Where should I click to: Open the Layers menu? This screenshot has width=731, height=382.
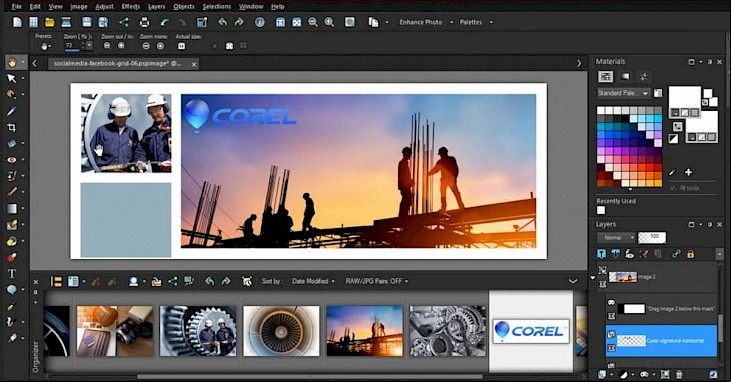pyautogui.click(x=156, y=7)
